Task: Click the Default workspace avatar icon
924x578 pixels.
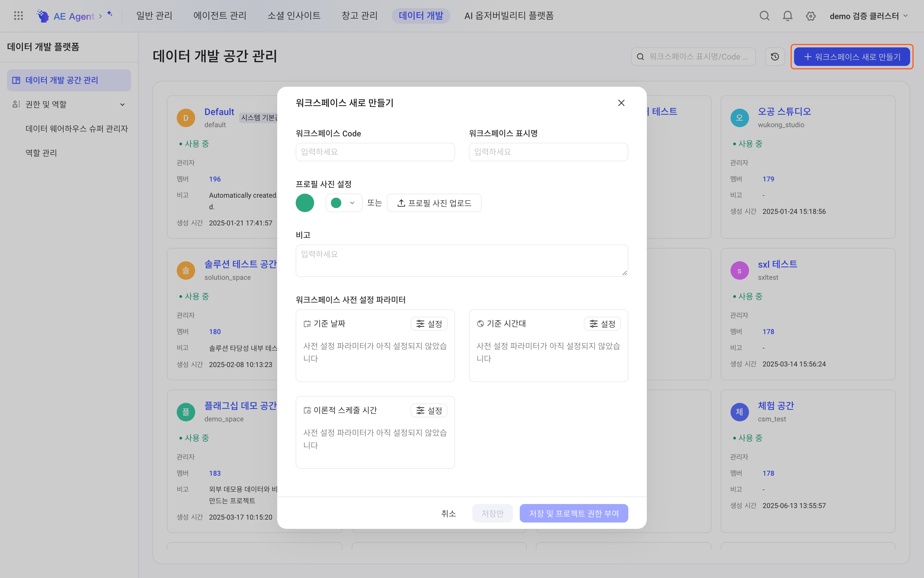Action: [186, 118]
